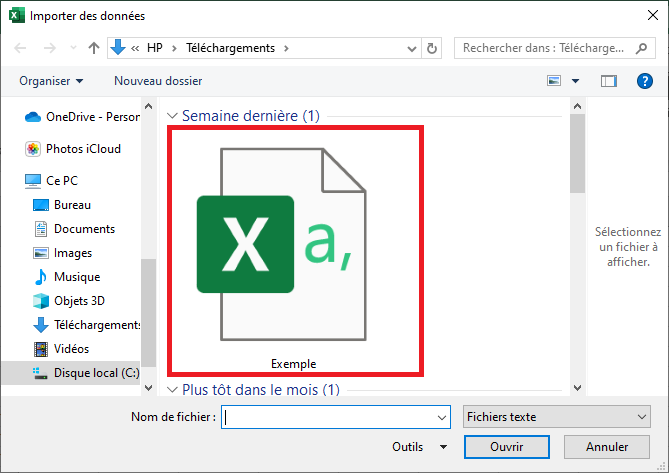The width and height of the screenshot is (669, 473).
Task: Click the Back navigation arrow
Action: (20, 48)
